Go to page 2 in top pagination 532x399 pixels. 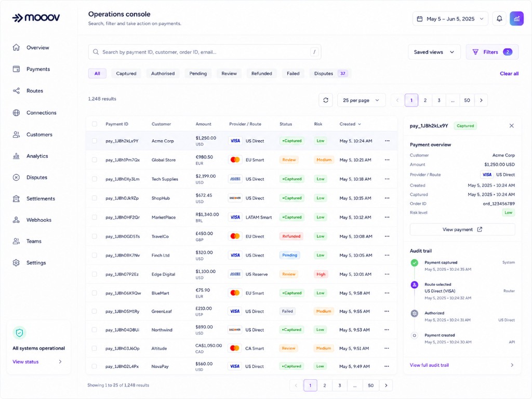point(425,100)
